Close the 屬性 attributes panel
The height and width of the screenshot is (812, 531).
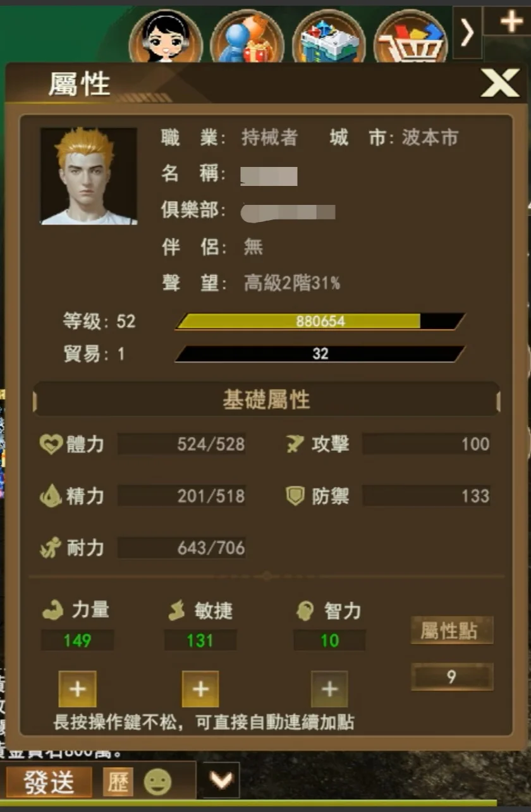coord(499,83)
